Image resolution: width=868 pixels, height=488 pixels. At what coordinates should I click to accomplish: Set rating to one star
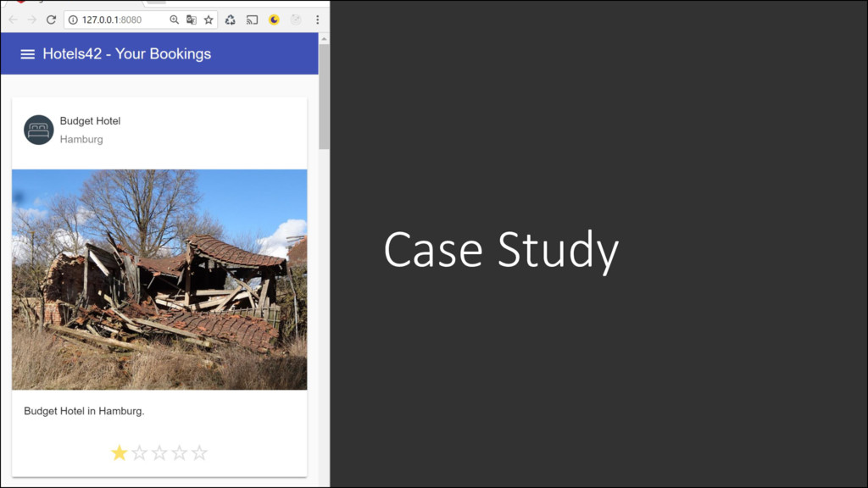[119, 453]
